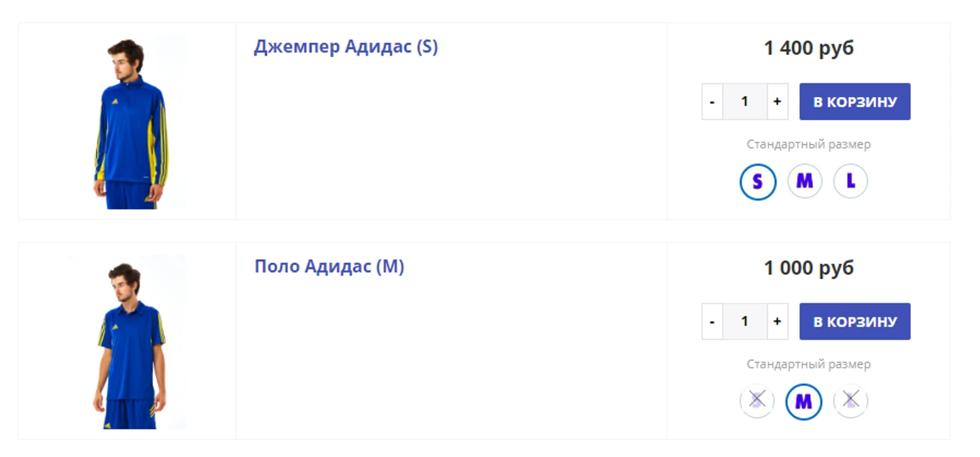Image resolution: width=980 pixels, height=457 pixels.
Task: Select size M for Поло Адидас
Action: [x=803, y=401]
